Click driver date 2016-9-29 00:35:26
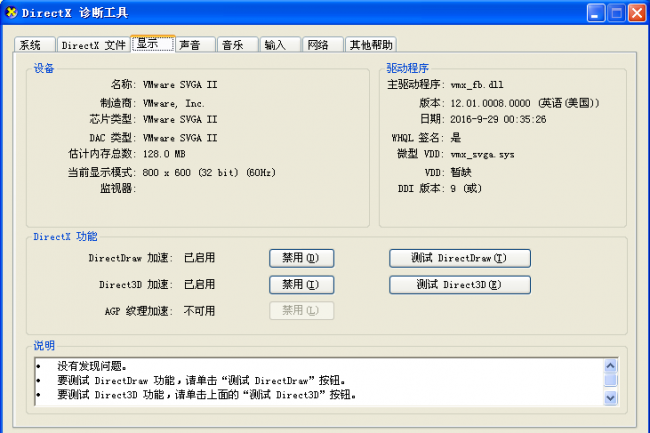This screenshot has height=433, width=650. tap(498, 119)
